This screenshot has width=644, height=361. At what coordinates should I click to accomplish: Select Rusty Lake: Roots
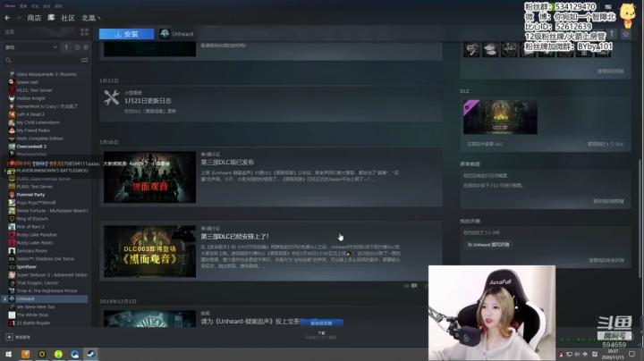point(35,242)
